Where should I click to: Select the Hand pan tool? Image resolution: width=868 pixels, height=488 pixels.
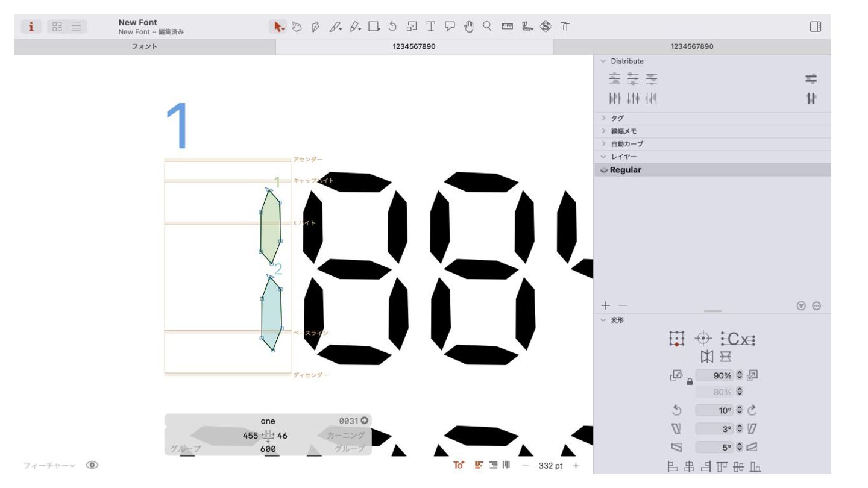click(469, 27)
